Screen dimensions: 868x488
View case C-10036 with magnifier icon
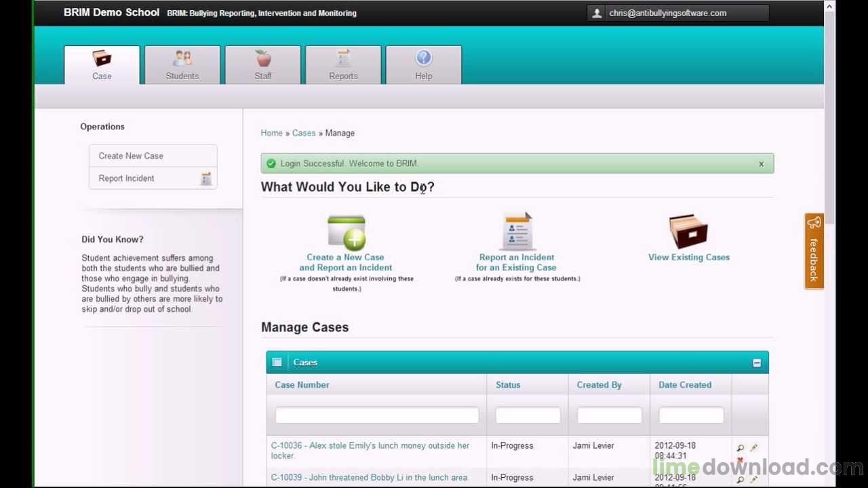click(x=741, y=448)
